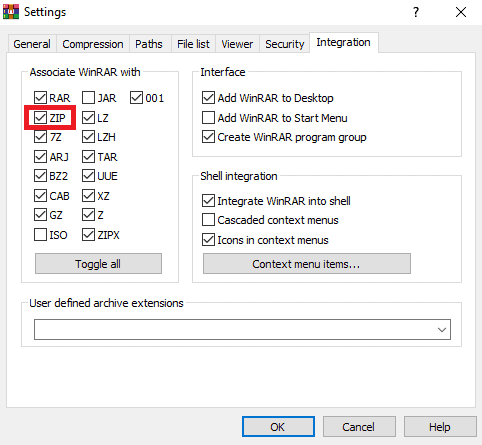This screenshot has width=482, height=445.
Task: Uncheck the LZ checkbox
Action: tap(88, 117)
